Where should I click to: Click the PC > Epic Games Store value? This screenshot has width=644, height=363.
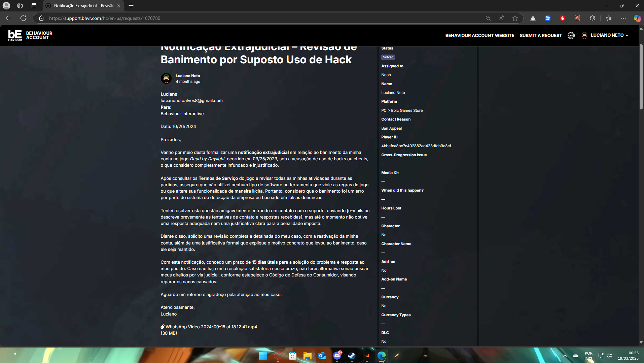402,110
